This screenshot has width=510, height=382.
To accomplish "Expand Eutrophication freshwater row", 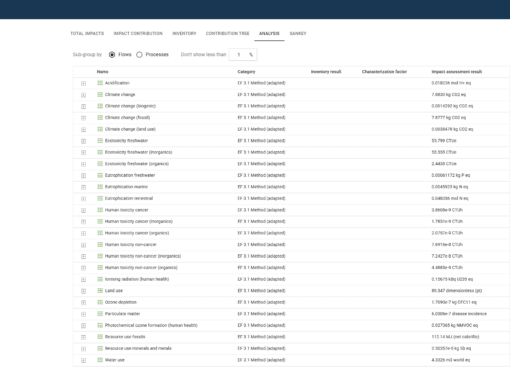I will [x=83, y=176].
